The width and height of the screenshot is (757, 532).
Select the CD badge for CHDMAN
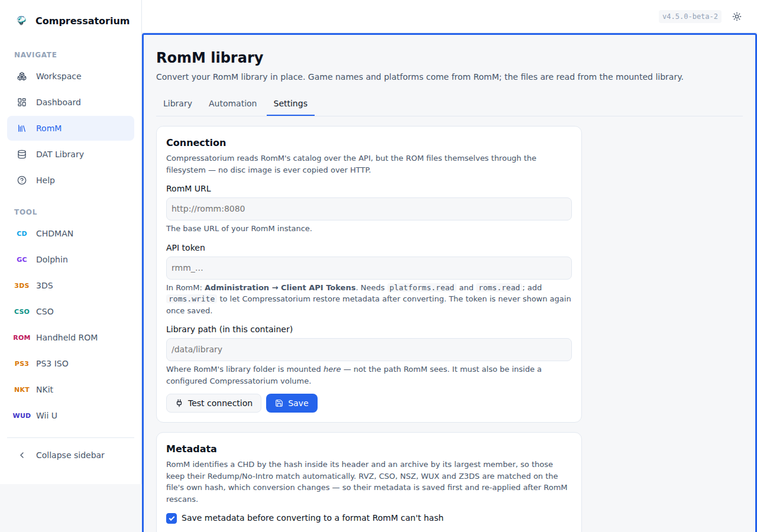(22, 233)
